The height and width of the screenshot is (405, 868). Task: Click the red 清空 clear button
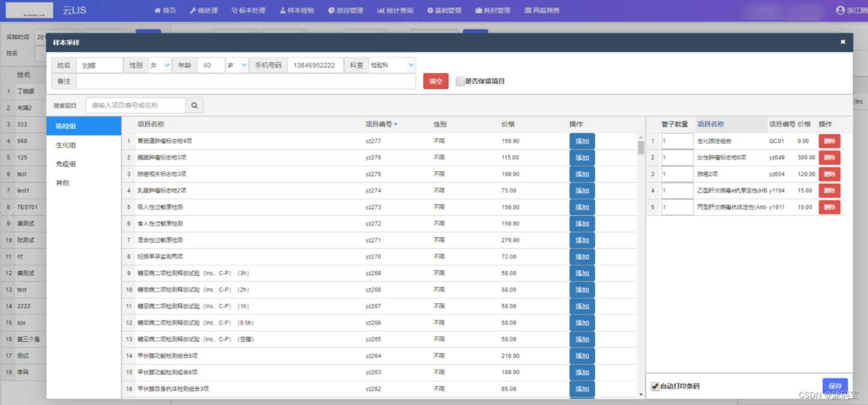435,81
